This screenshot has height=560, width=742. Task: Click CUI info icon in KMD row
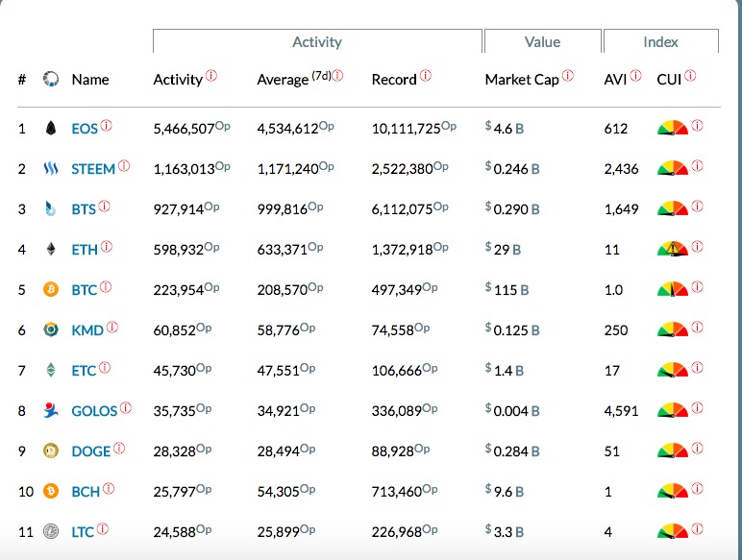tap(697, 328)
